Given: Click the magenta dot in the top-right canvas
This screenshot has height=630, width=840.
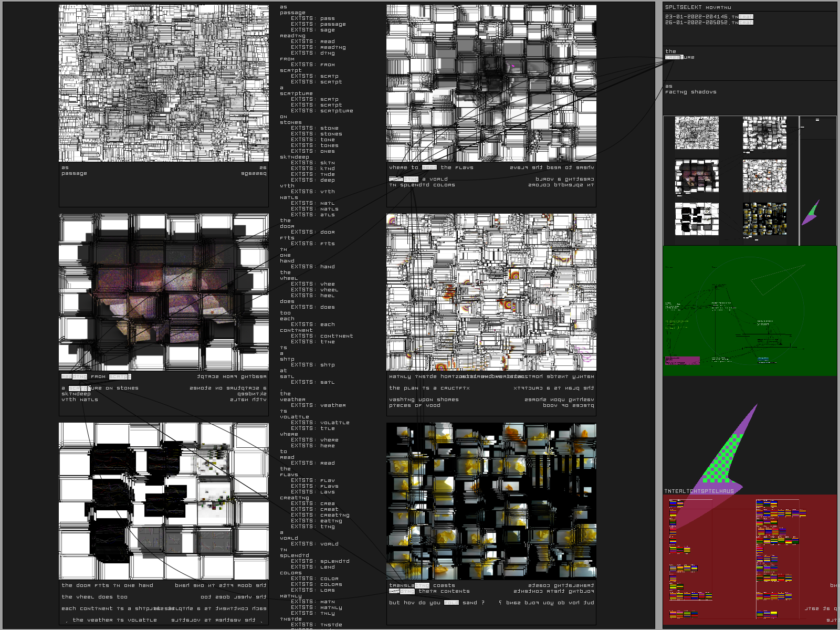Looking at the screenshot, I should [x=513, y=66].
